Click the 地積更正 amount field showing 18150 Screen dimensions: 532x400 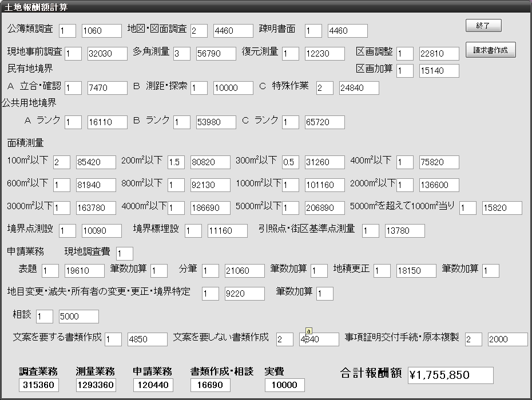coord(416,271)
